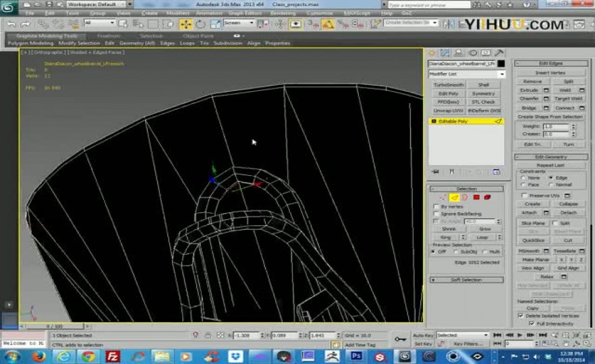Open the Select by Name tool
The image size is (595, 364).
tap(138, 24)
